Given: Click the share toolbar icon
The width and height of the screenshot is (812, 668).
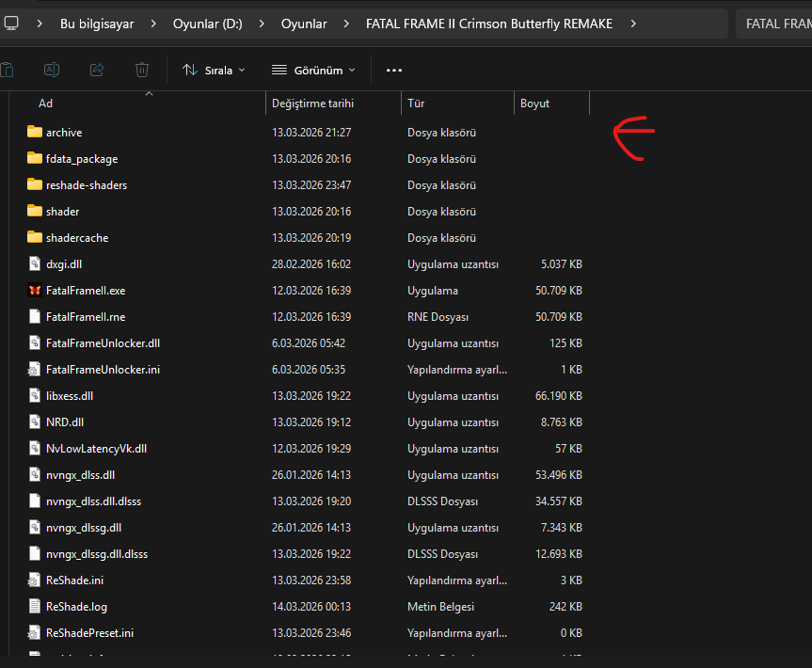Looking at the screenshot, I should click(97, 70).
